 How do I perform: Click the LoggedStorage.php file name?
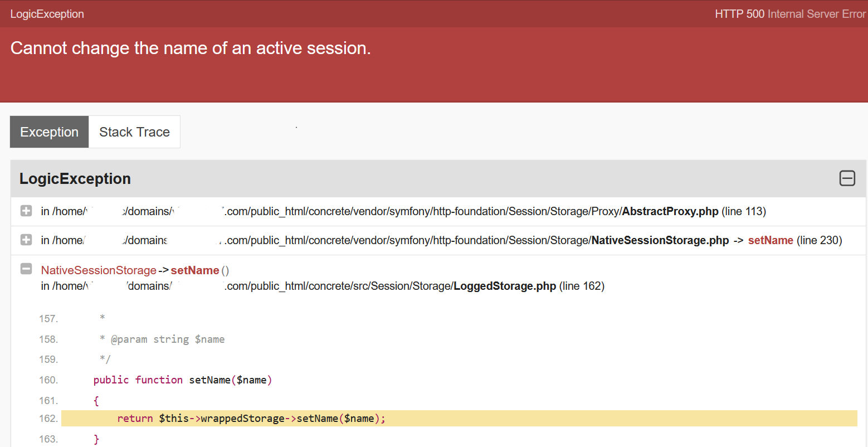(x=505, y=286)
